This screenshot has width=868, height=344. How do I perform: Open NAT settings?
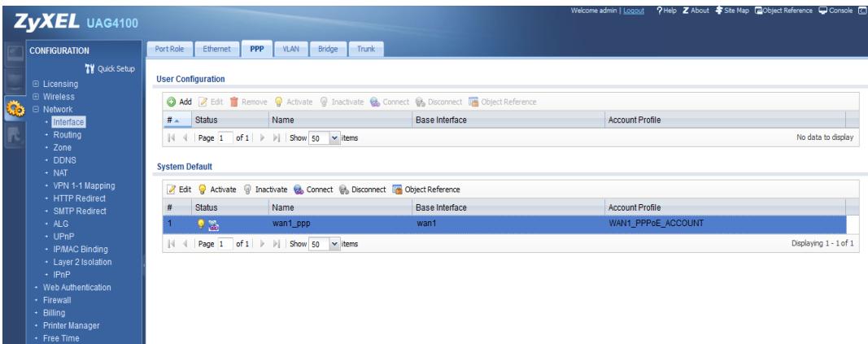(x=60, y=173)
